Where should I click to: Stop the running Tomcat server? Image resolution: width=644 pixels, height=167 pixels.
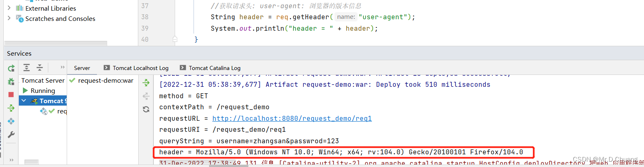pyautogui.click(x=11, y=95)
